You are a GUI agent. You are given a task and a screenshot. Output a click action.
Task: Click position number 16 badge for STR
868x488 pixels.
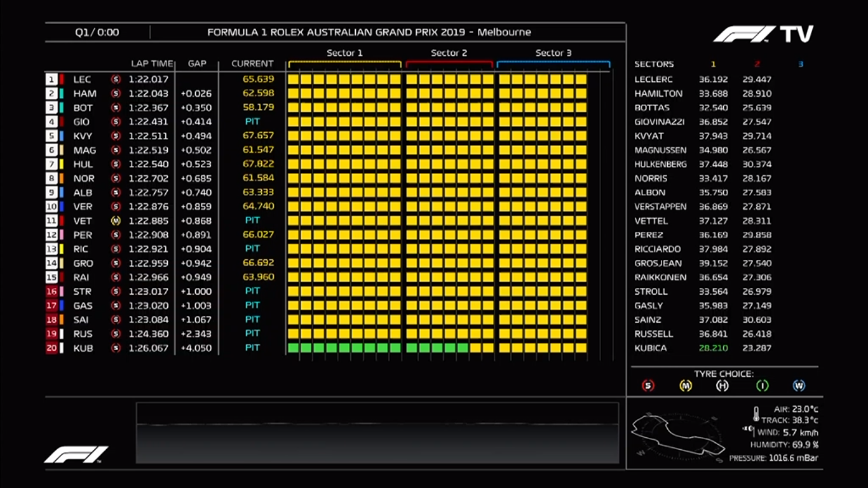51,292
